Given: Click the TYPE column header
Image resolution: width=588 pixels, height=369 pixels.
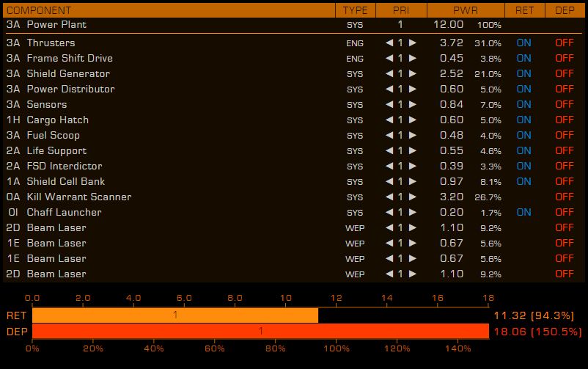Looking at the screenshot, I should [x=355, y=10].
